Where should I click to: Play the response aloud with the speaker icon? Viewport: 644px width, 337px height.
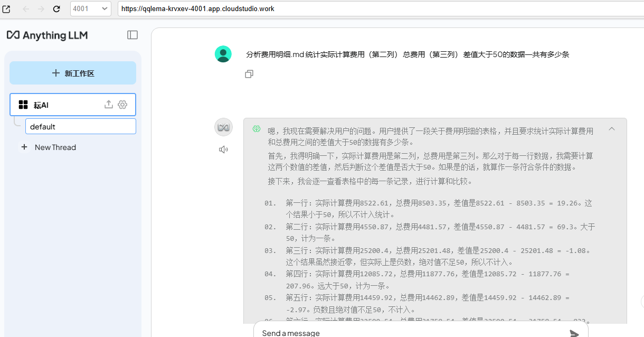click(x=223, y=149)
